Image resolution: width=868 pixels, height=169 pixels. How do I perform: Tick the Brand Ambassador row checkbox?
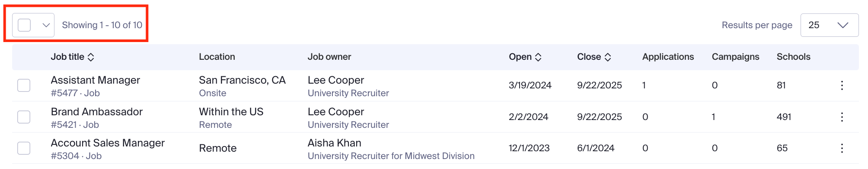pyautogui.click(x=24, y=117)
